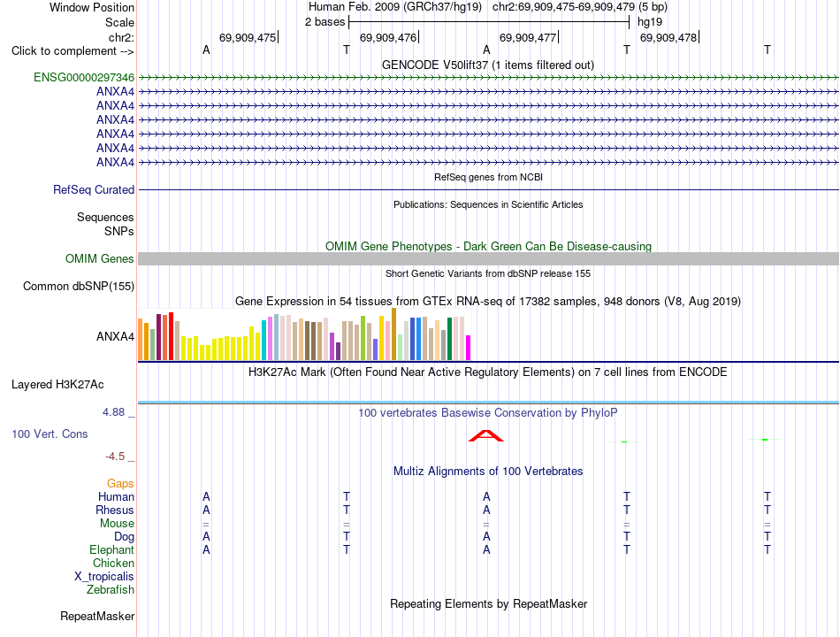Click the -4.5 PhyloP lower scale value
Image resolution: width=840 pixels, height=637 pixels.
pos(115,457)
